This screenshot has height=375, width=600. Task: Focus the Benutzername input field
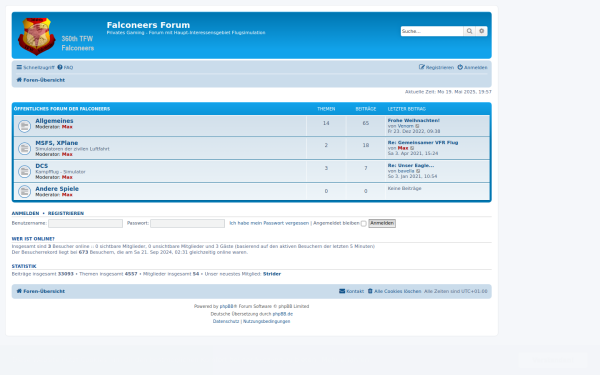85,223
